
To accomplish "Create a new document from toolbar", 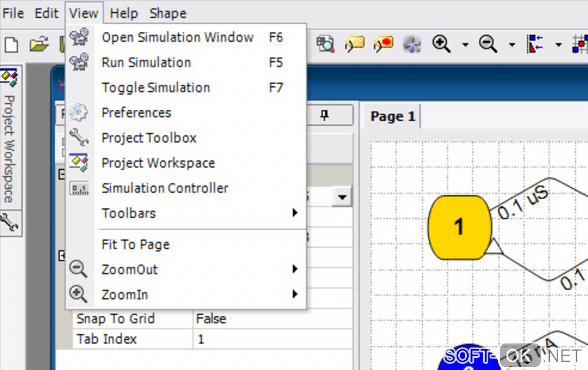I will [12, 44].
